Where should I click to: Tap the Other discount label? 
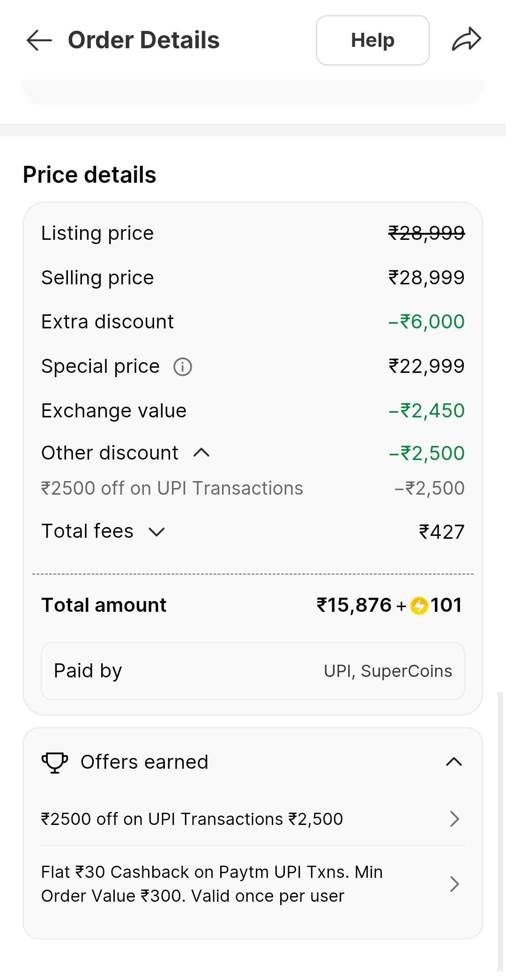[110, 453]
